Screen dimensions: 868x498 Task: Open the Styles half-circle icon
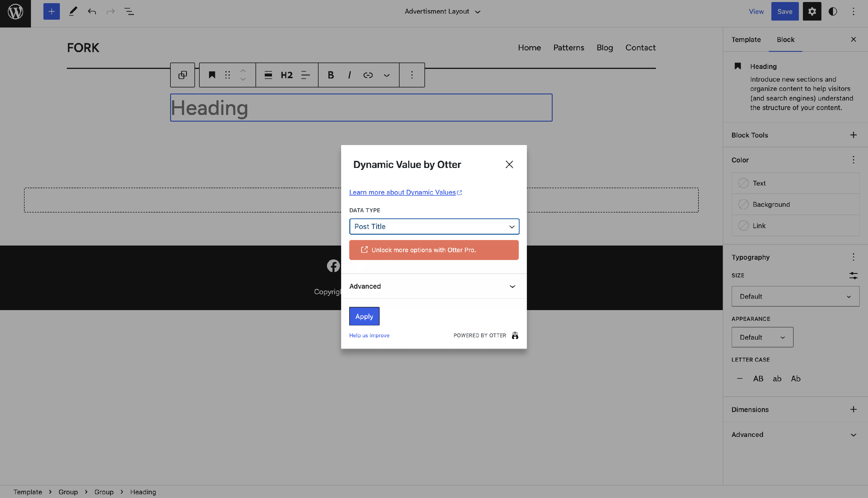832,12
